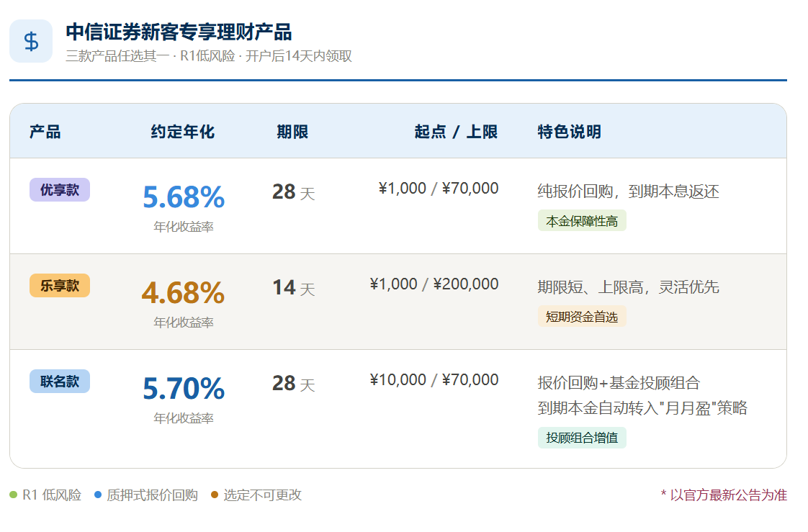Screen dimensions: 808x532
Task: Click the 本金保障性高 tag
Action: click(582, 221)
